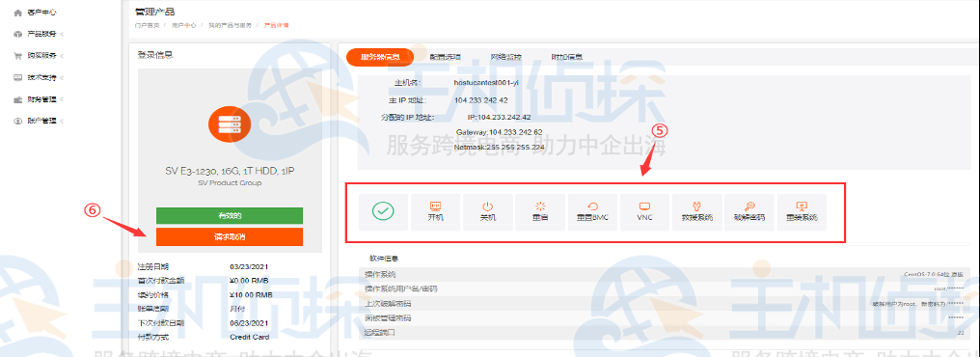This screenshot has height=357, width=980.
Task: Click the 产品详情 breadcrumb item
Action: point(276,26)
